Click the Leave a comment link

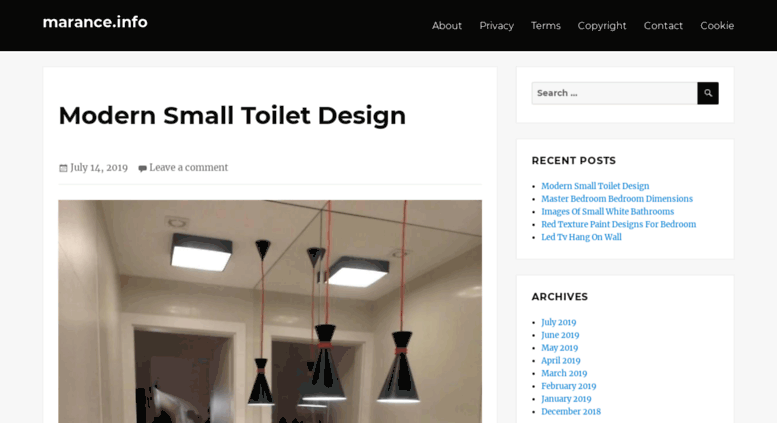tap(189, 167)
